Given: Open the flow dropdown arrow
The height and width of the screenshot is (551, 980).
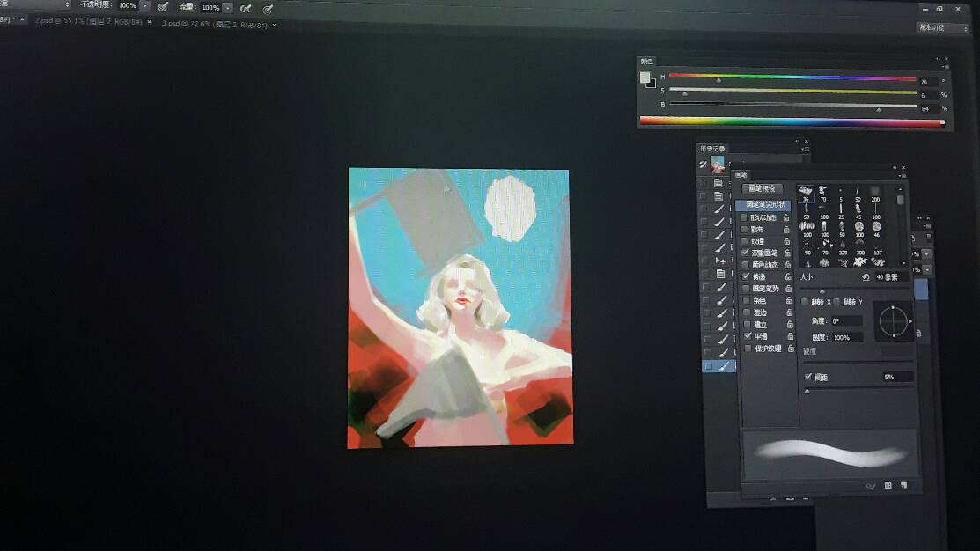Looking at the screenshot, I should pos(227,8).
